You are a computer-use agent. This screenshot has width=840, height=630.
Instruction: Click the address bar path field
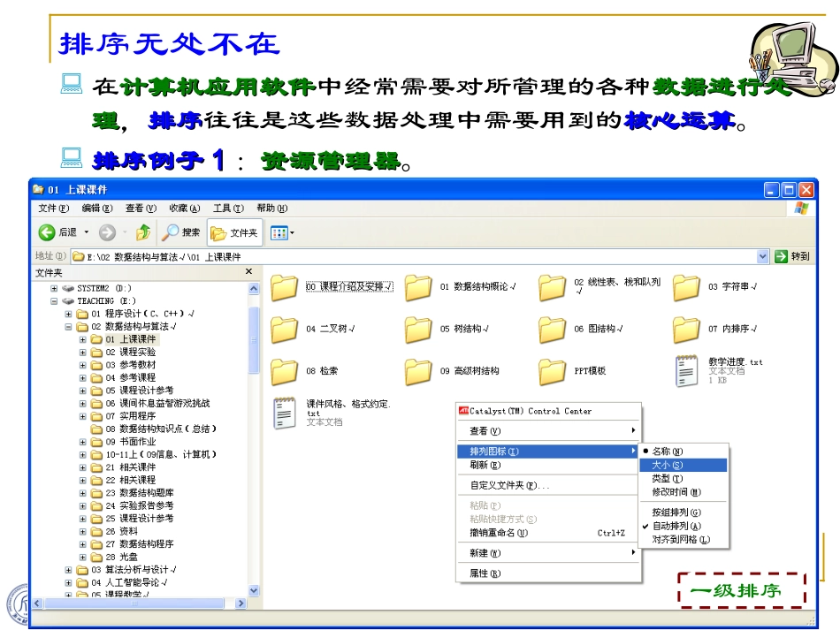coord(421,256)
